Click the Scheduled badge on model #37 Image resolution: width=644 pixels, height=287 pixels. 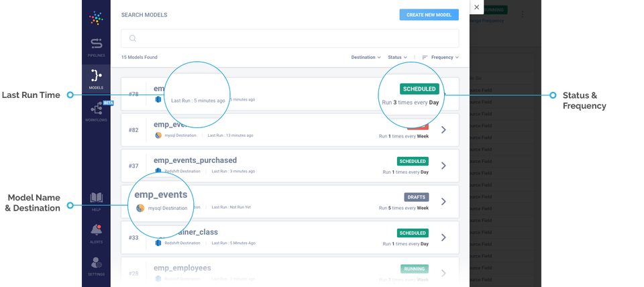pyautogui.click(x=413, y=161)
